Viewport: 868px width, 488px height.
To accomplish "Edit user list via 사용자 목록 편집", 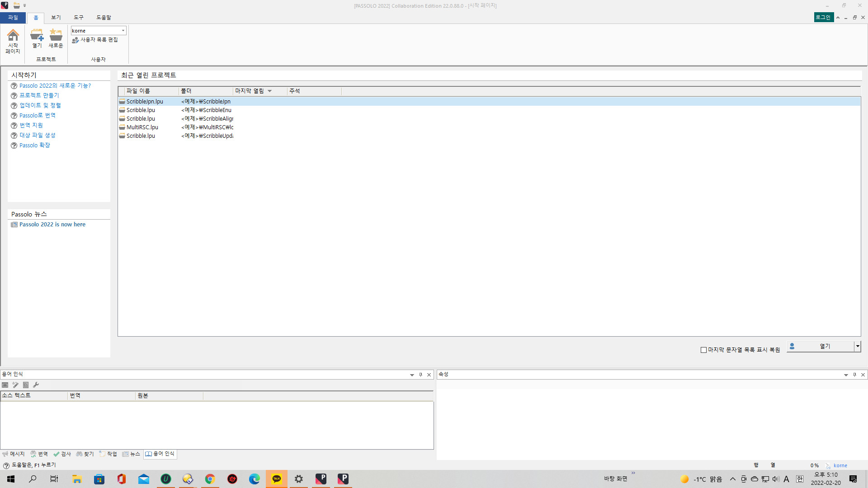I will click(x=95, y=40).
